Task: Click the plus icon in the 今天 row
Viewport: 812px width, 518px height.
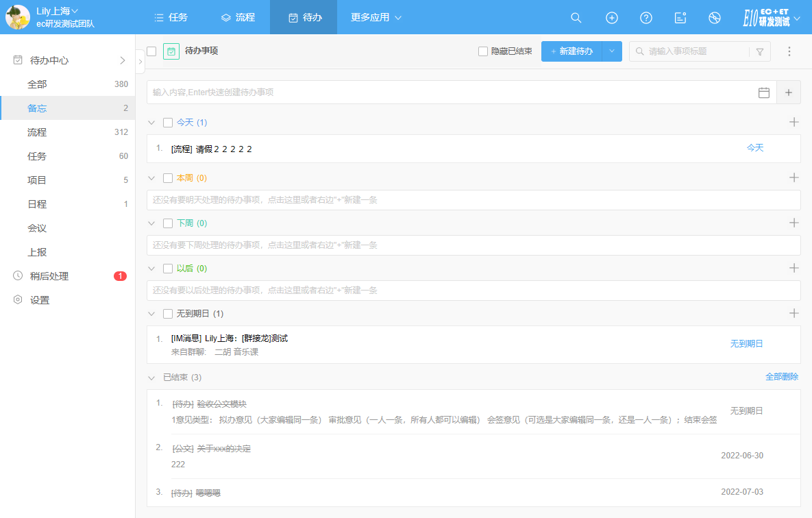Action: click(x=794, y=123)
